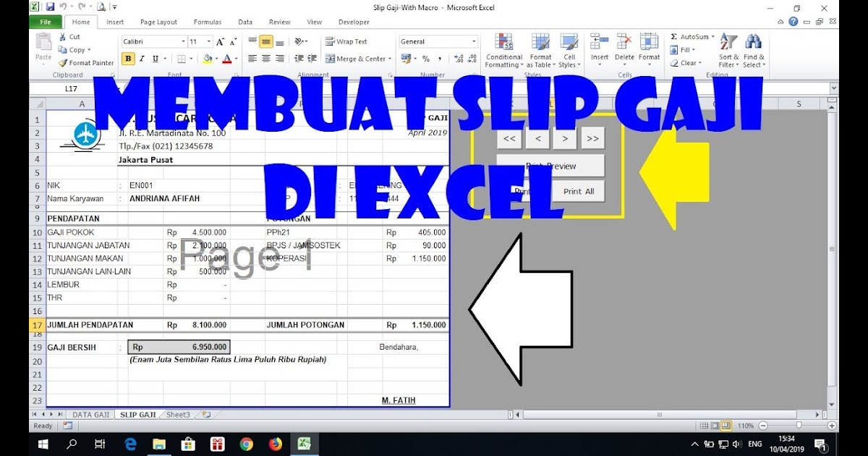This screenshot has height=456, width=868.
Task: Open Format as Table gallery
Action: point(540,51)
